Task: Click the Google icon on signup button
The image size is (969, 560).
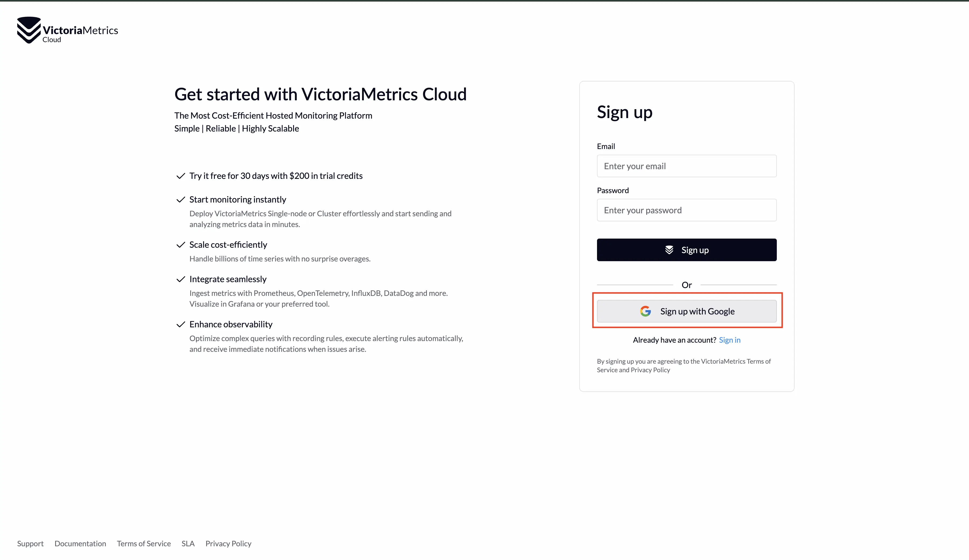Action: point(645,311)
